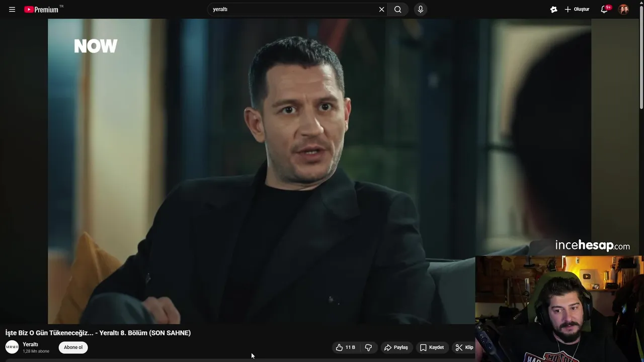
Task: Open the Oluştur create menu
Action: coord(577,10)
